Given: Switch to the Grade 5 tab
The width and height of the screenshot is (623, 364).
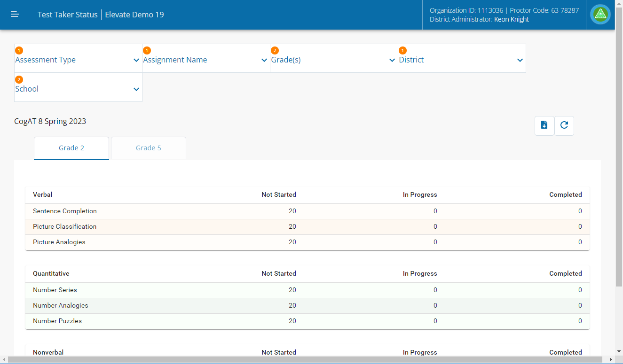Looking at the screenshot, I should (x=149, y=148).
